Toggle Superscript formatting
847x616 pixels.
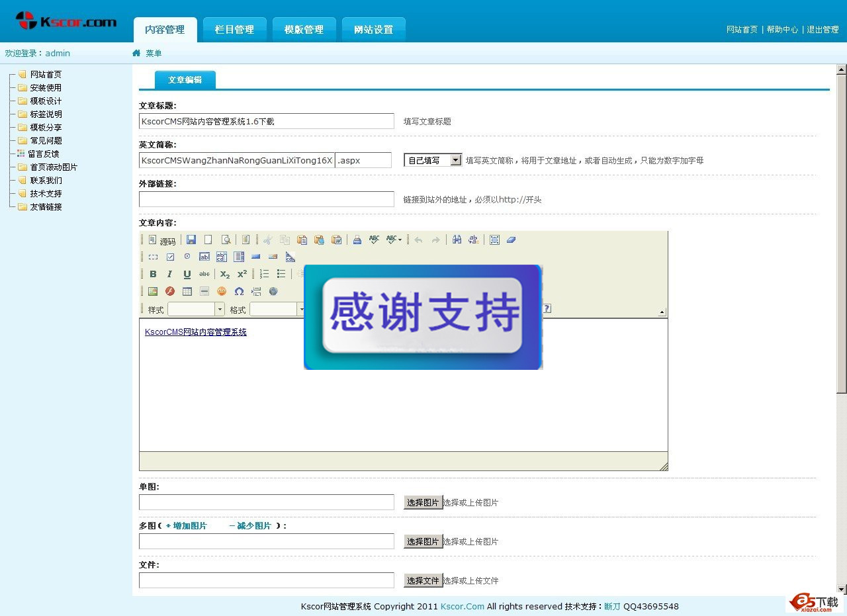click(242, 274)
